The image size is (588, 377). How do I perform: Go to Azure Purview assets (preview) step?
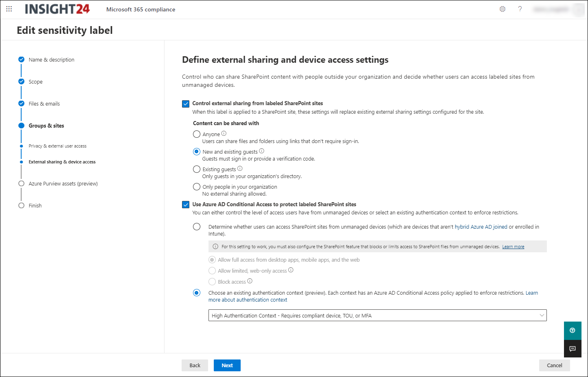pos(63,184)
